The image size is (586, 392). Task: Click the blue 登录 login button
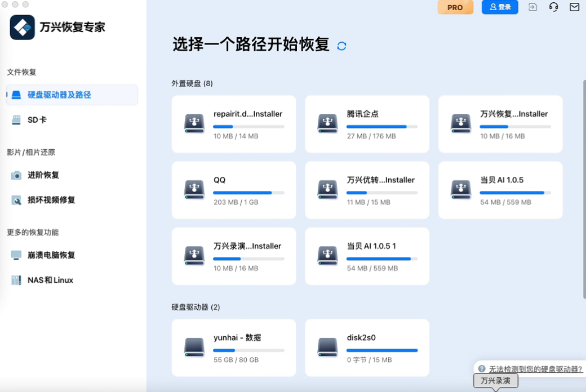point(500,7)
